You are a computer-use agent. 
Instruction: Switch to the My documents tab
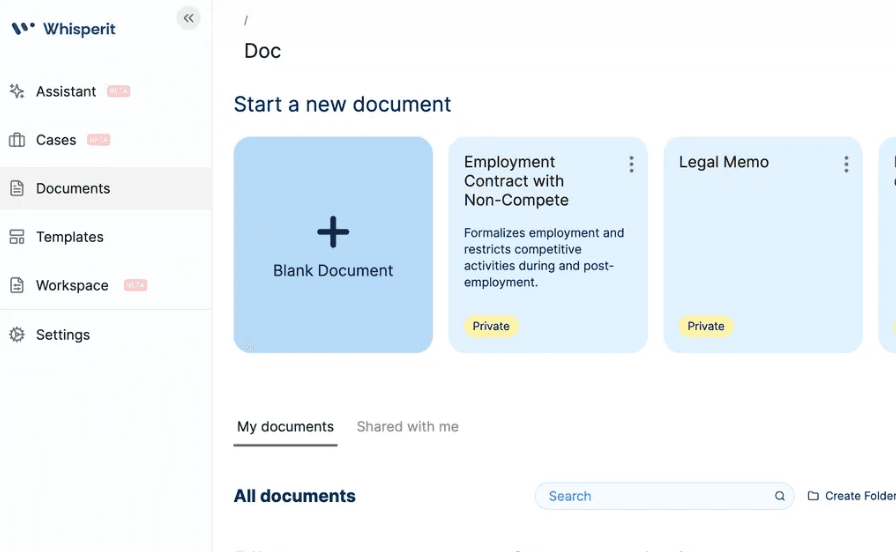tap(285, 427)
